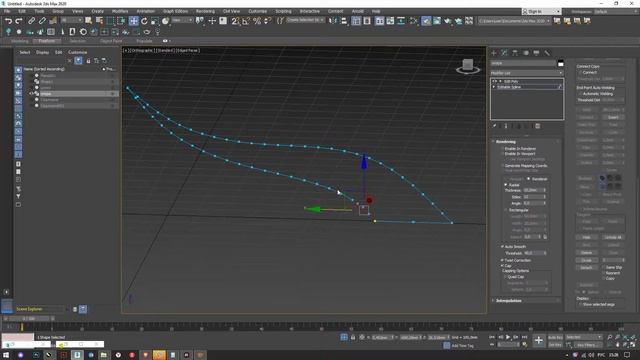Collapse the Rendering rollout
The width and height of the screenshot is (640, 360).
[x=505, y=142]
